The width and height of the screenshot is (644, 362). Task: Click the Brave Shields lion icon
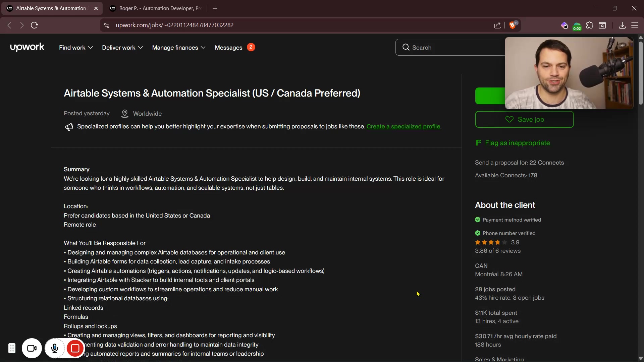click(x=513, y=25)
